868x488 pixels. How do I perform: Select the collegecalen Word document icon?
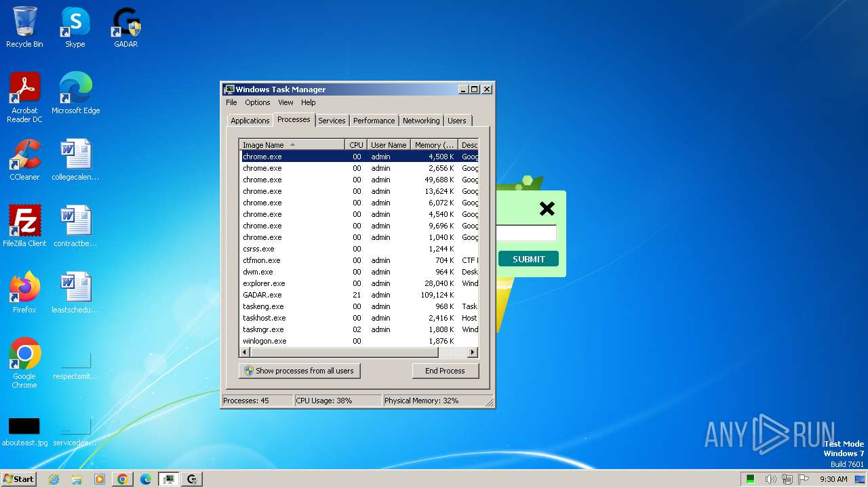point(75,160)
